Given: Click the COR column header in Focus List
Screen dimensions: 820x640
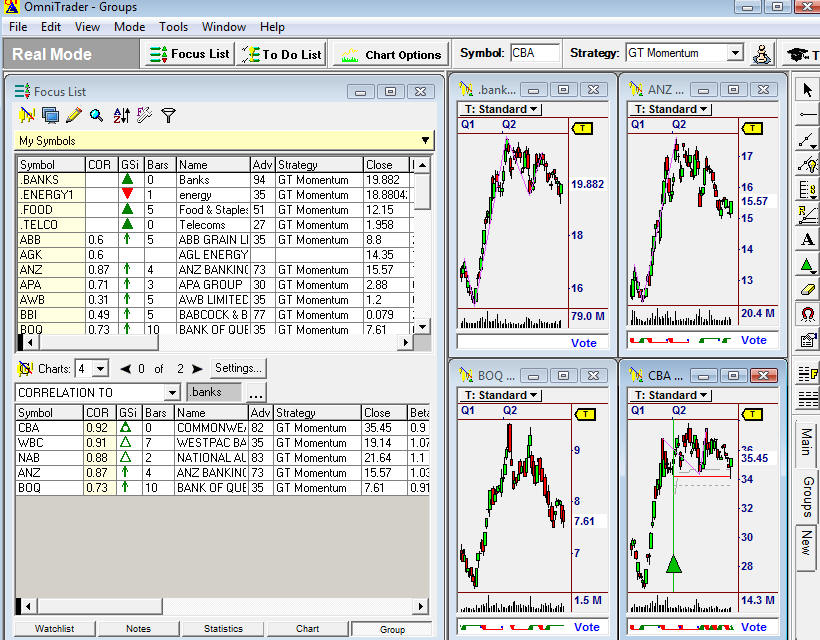Looking at the screenshot, I should pos(101,165).
